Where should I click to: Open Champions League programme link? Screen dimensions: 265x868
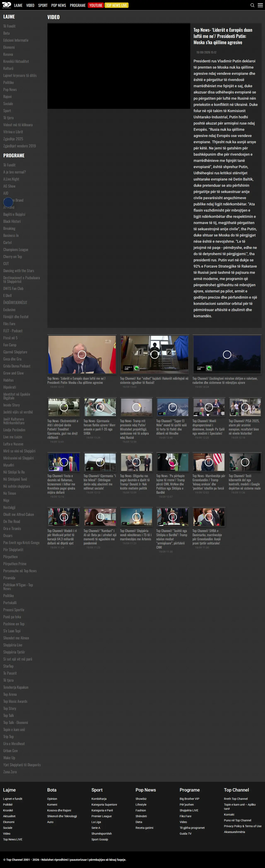tap(16, 250)
